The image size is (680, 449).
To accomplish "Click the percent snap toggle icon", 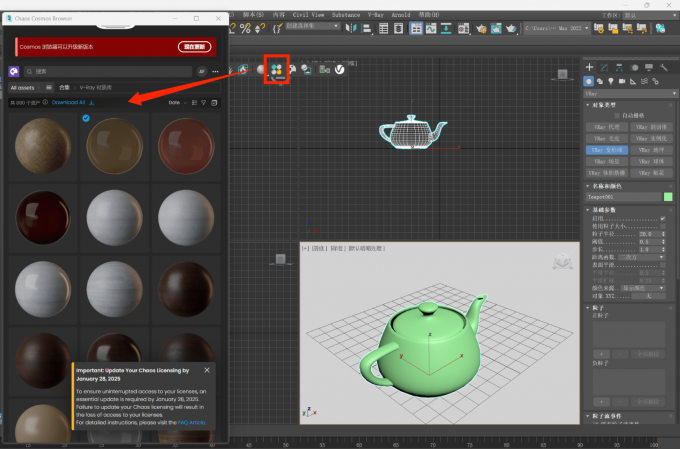I will pyautogui.click(x=245, y=28).
